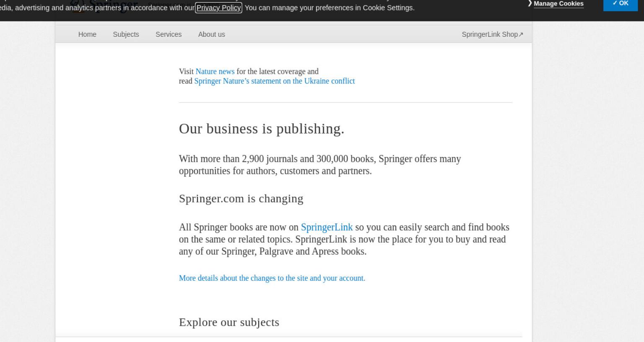Click the 'Springer.com is changing' heading
644x342 pixels.
[x=241, y=199]
